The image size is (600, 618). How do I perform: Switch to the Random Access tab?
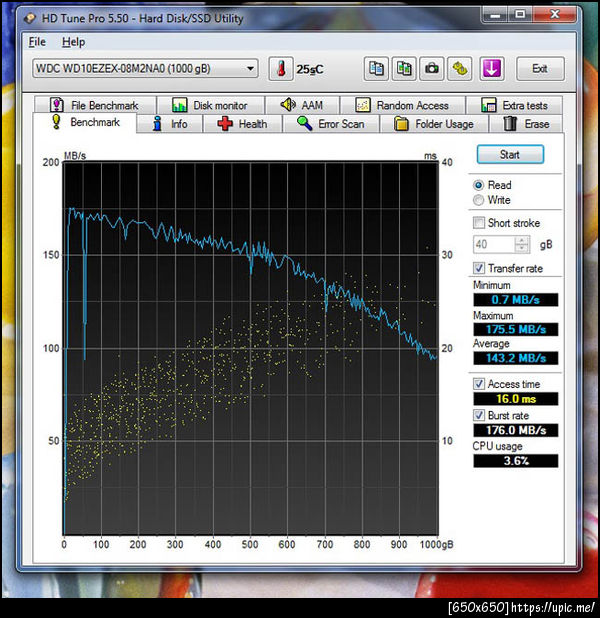tap(402, 105)
